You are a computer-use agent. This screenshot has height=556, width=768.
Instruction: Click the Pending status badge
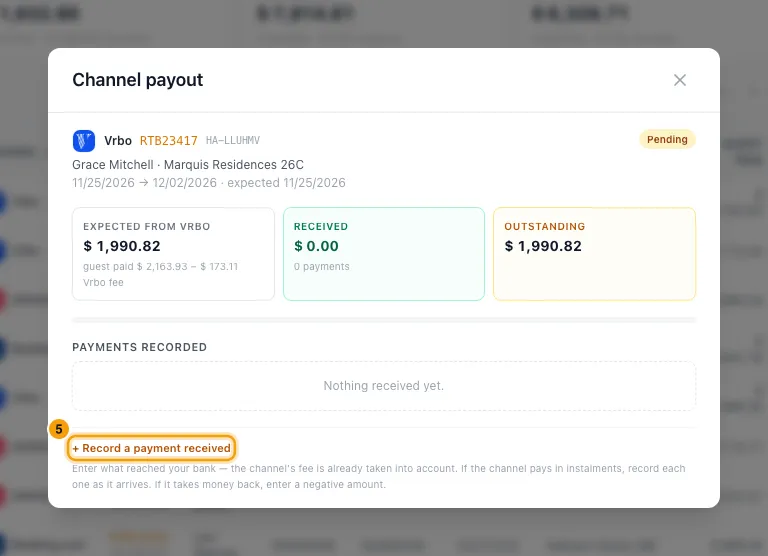pos(667,140)
